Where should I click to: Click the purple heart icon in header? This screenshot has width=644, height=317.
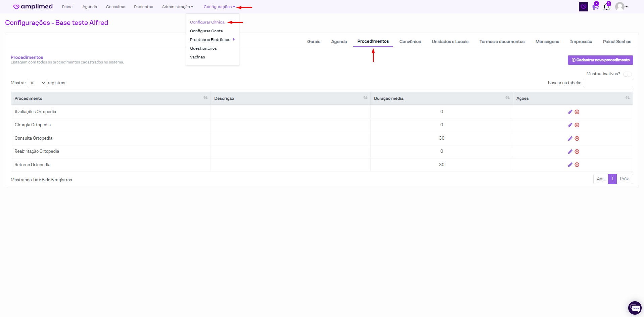tap(583, 7)
